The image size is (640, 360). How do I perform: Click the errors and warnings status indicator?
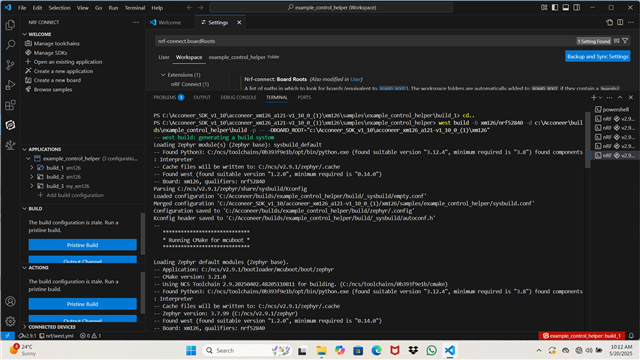tap(91, 336)
